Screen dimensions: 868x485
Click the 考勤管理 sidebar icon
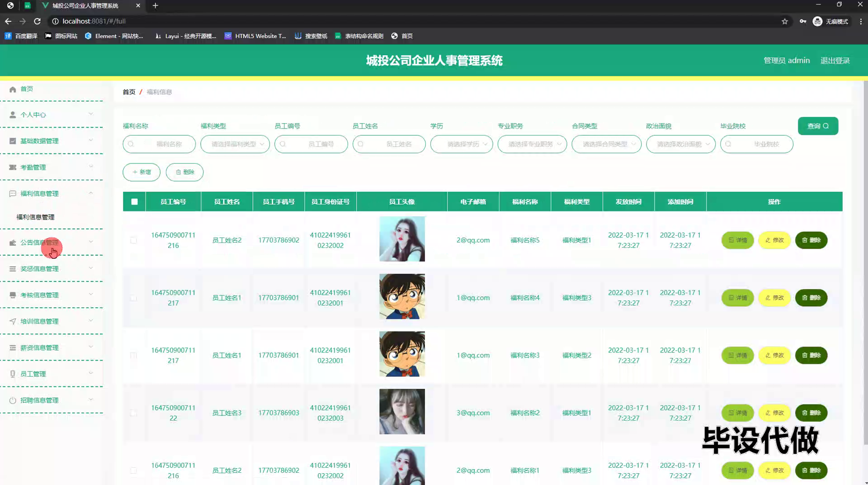13,167
